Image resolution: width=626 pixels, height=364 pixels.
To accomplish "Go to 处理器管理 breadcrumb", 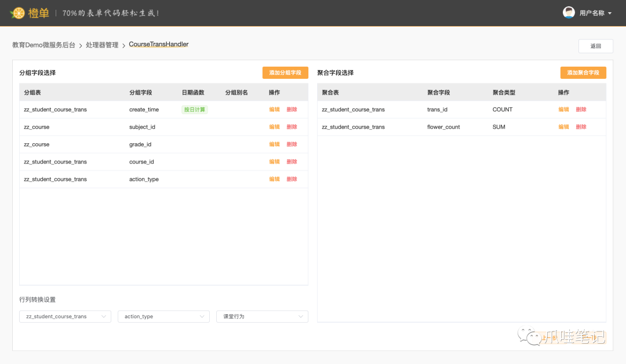I will click(102, 45).
